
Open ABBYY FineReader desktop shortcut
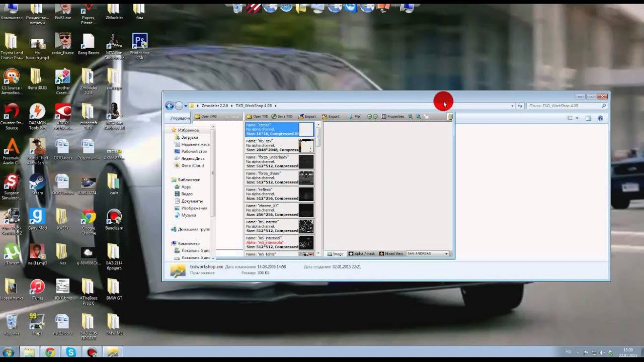pyautogui.click(x=62, y=117)
